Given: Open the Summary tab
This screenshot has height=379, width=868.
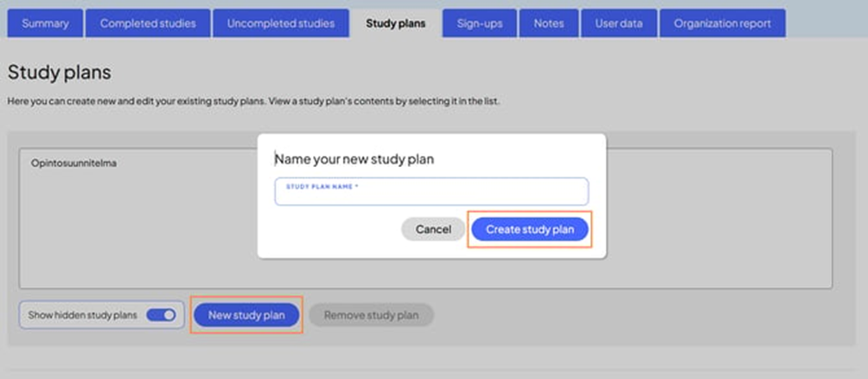Looking at the screenshot, I should 45,23.
